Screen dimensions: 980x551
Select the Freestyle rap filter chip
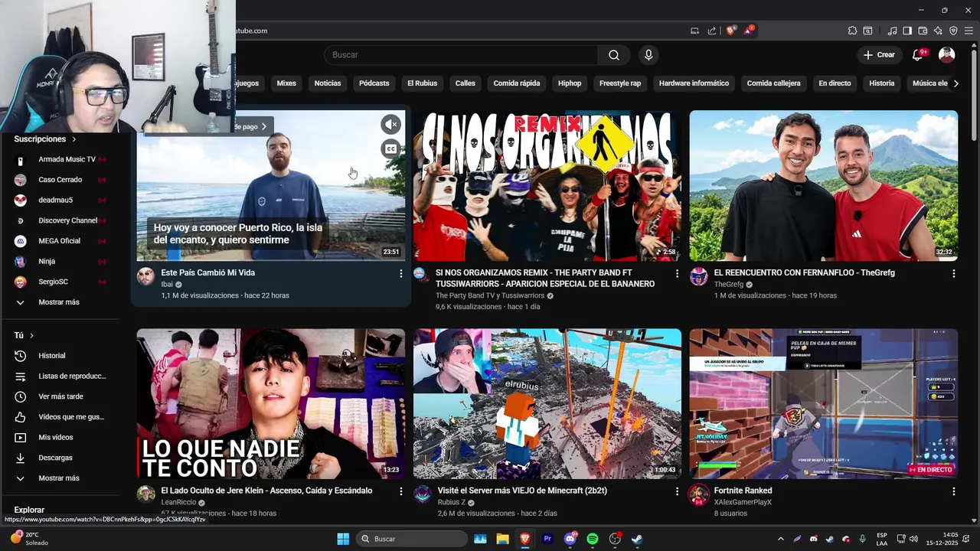point(620,83)
